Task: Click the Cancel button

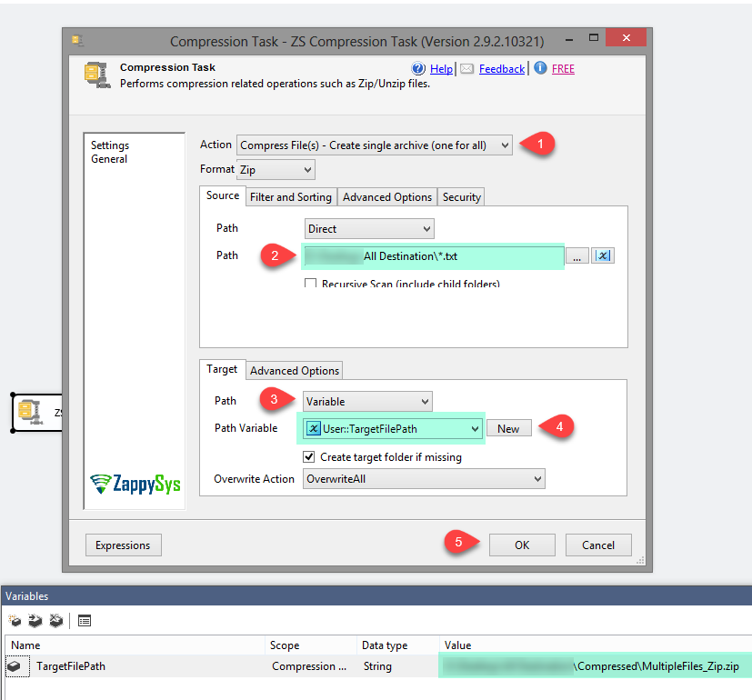Action: tap(598, 545)
